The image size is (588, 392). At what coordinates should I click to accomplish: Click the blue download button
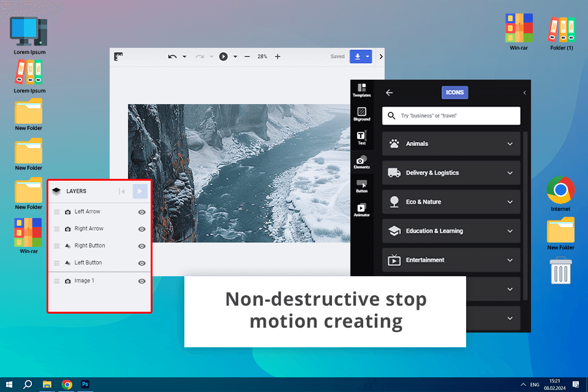pyautogui.click(x=357, y=56)
